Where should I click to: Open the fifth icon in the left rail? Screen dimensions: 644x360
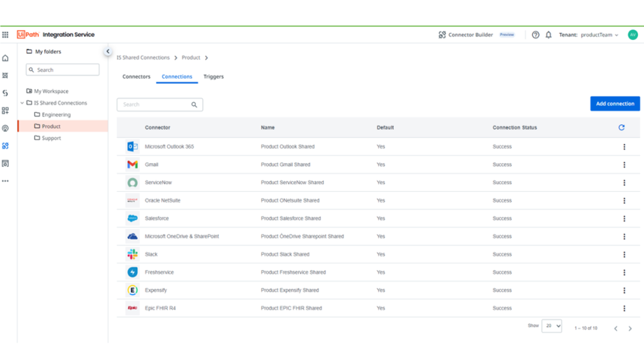(5, 128)
